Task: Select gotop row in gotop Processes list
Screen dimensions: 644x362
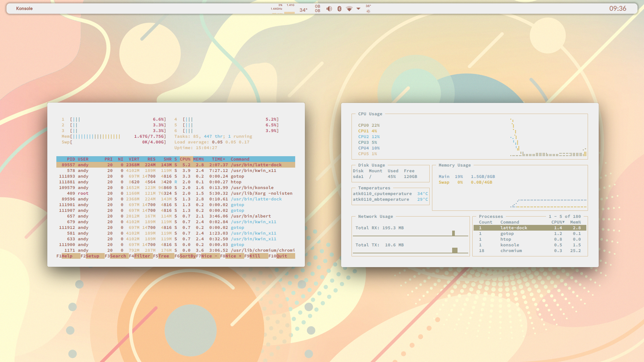Action: 530,234
